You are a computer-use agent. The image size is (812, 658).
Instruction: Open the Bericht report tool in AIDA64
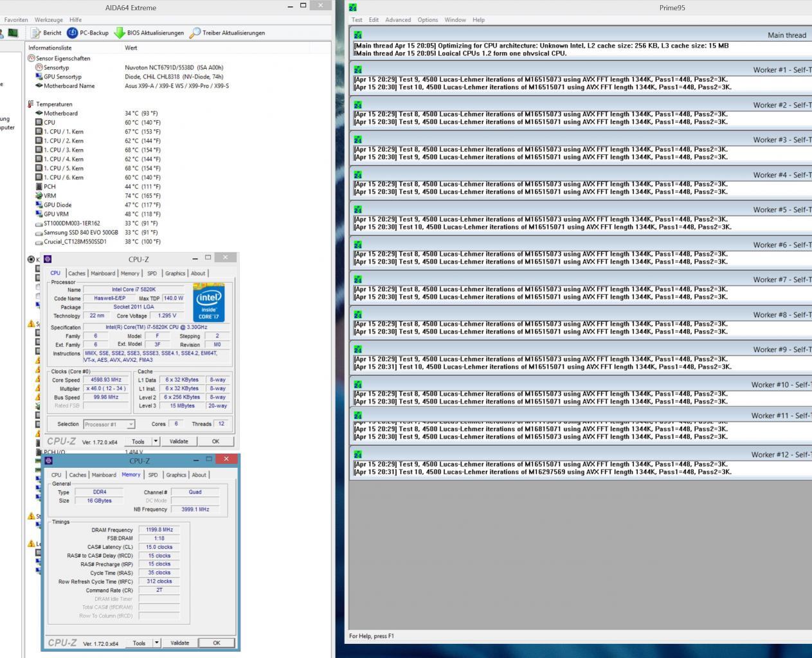[46, 33]
